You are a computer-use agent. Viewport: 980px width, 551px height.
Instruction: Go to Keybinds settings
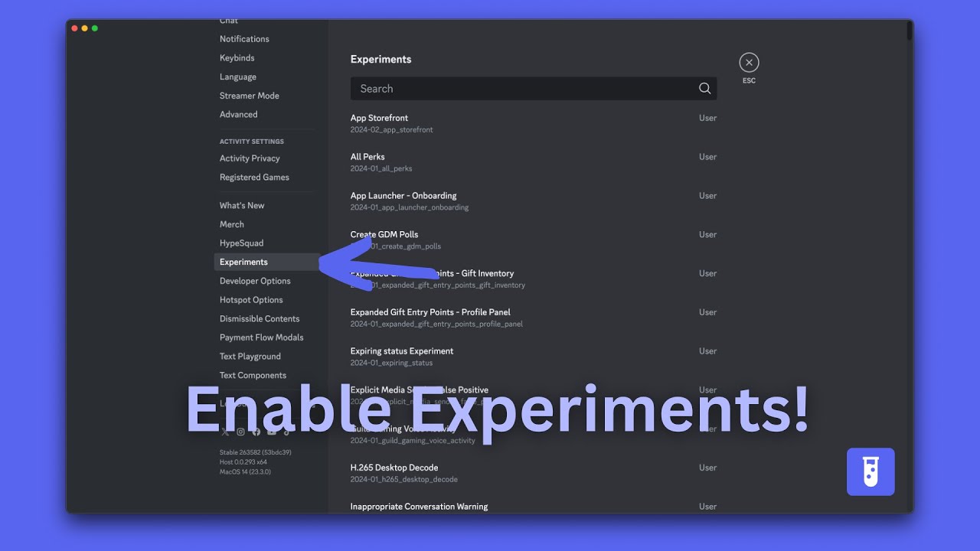click(x=237, y=58)
